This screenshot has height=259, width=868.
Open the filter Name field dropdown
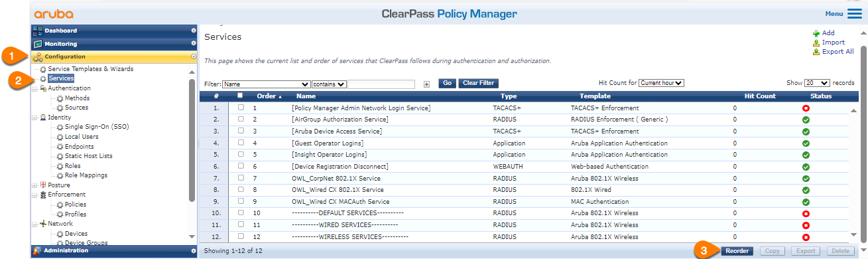click(267, 84)
